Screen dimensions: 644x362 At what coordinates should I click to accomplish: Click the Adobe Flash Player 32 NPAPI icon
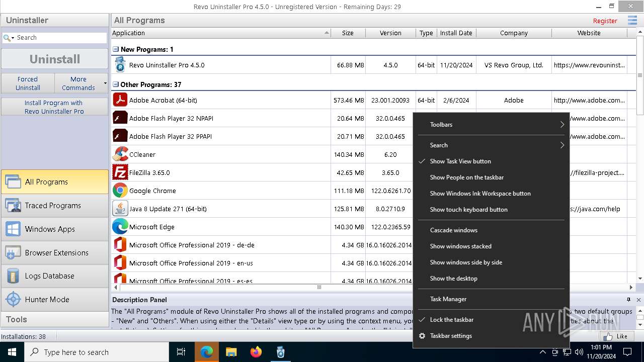(120, 118)
